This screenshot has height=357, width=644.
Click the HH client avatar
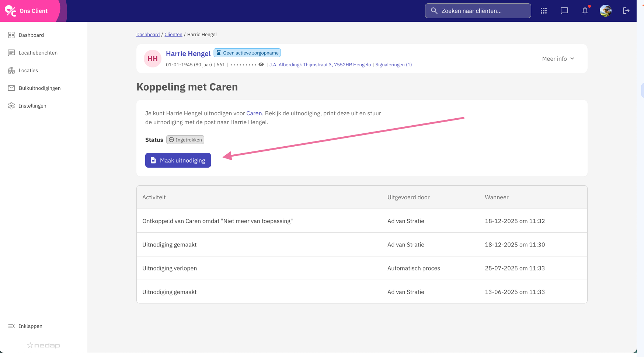(x=153, y=59)
